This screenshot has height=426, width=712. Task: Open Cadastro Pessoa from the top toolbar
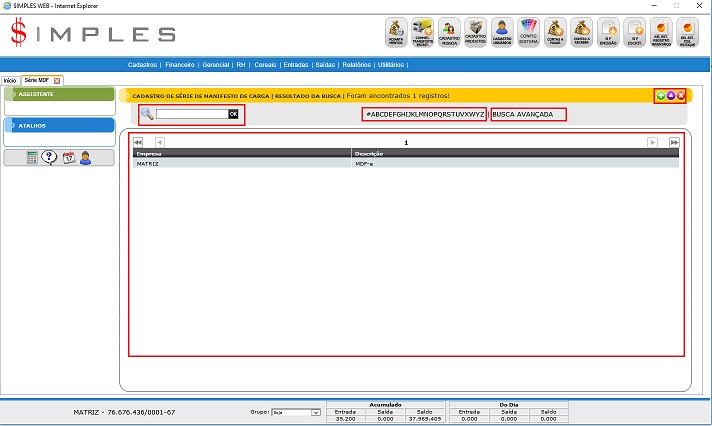450,32
